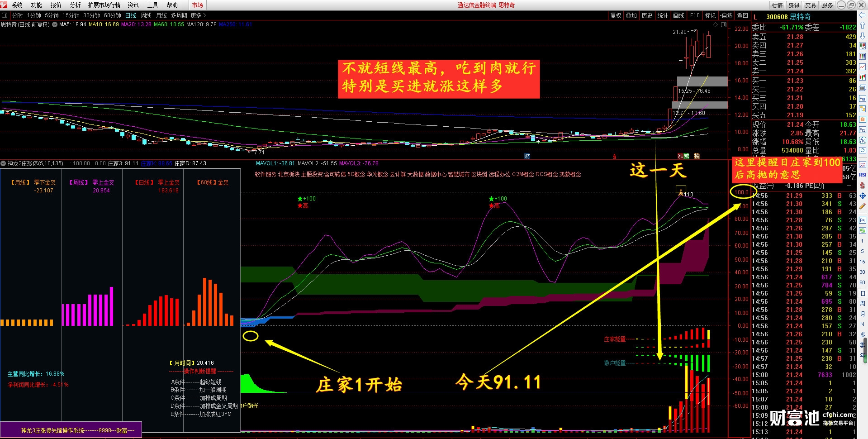Image resolution: width=868 pixels, height=439 pixels.
Task: Select the 60-minute period in right sidebar
Action: point(863,282)
